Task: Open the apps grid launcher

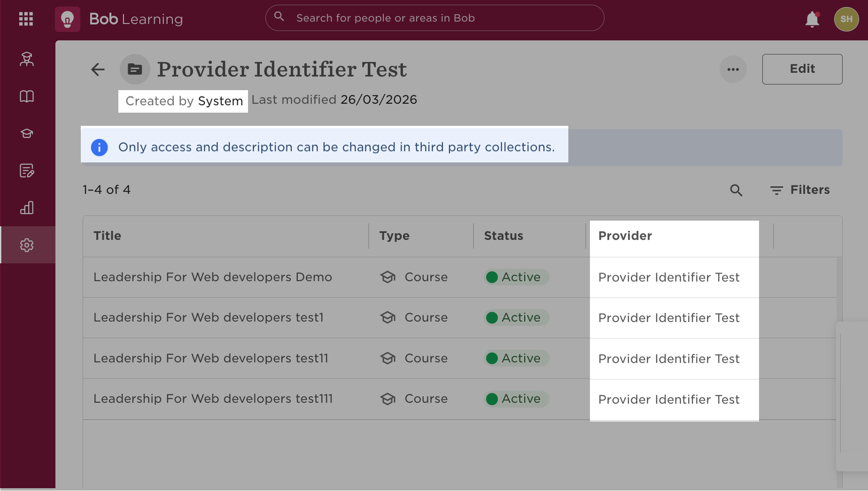Action: [x=26, y=19]
